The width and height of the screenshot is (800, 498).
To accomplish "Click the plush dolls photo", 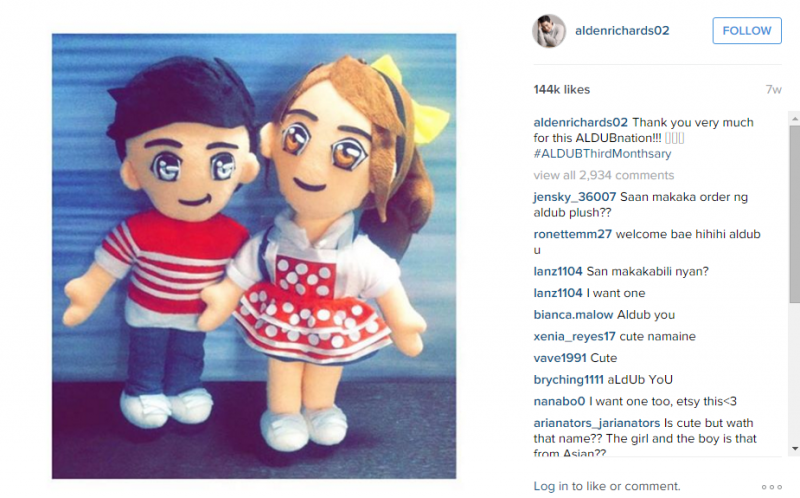I will click(254, 256).
